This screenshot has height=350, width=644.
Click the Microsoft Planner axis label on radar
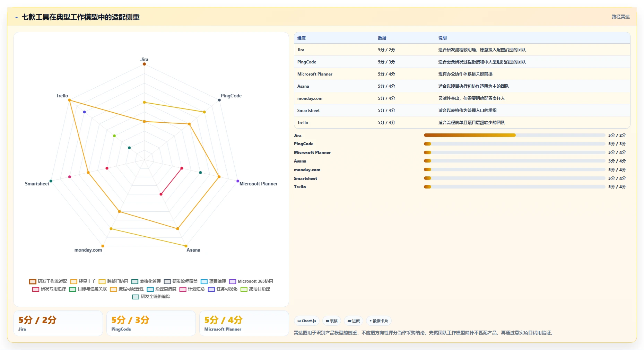259,184
